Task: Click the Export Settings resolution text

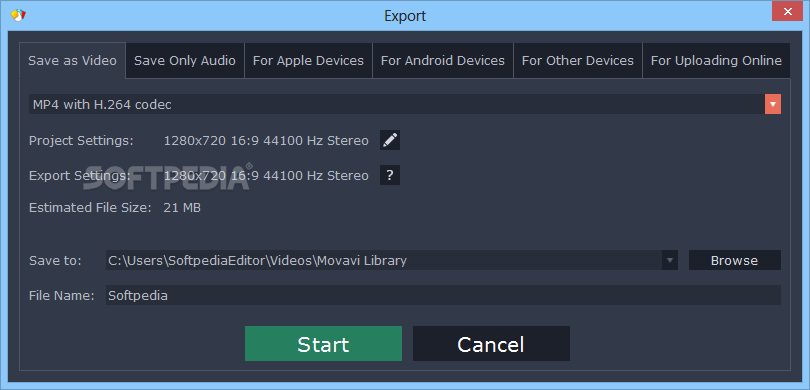Action: [266, 176]
